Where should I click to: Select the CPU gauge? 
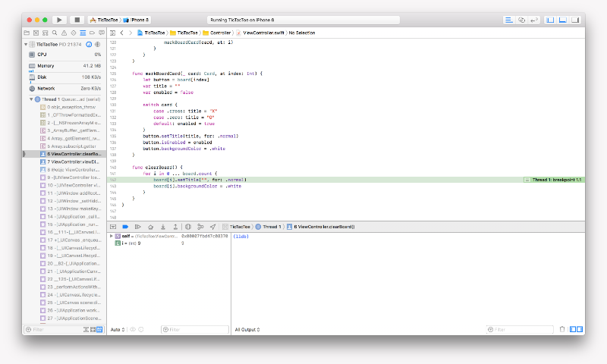coord(64,55)
